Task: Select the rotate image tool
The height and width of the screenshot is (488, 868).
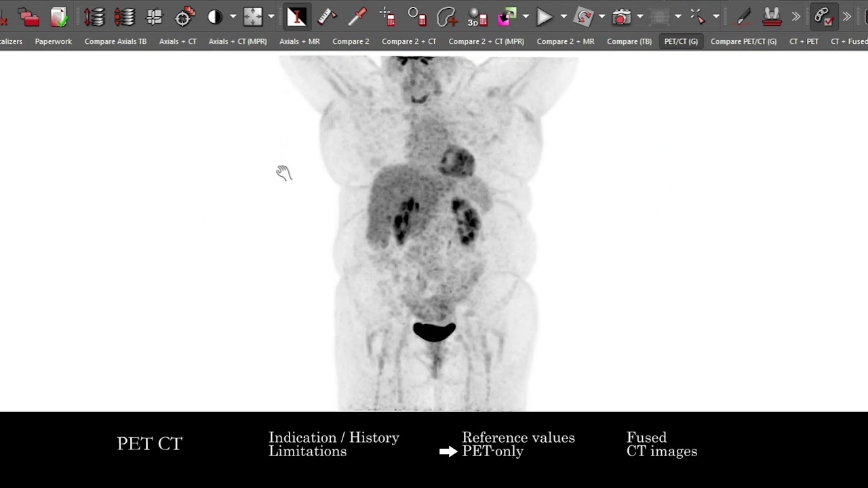Action: point(583,17)
